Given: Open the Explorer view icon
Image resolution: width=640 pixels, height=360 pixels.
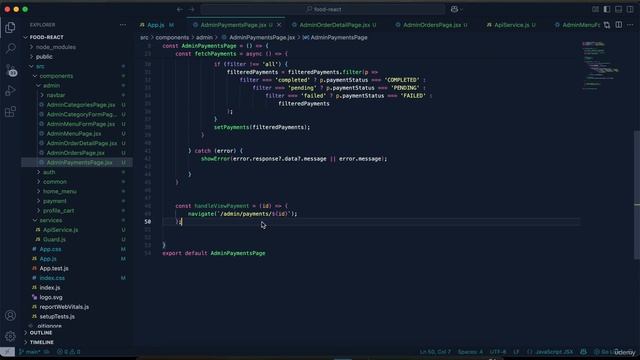Looking at the screenshot, I should coord(10,27).
